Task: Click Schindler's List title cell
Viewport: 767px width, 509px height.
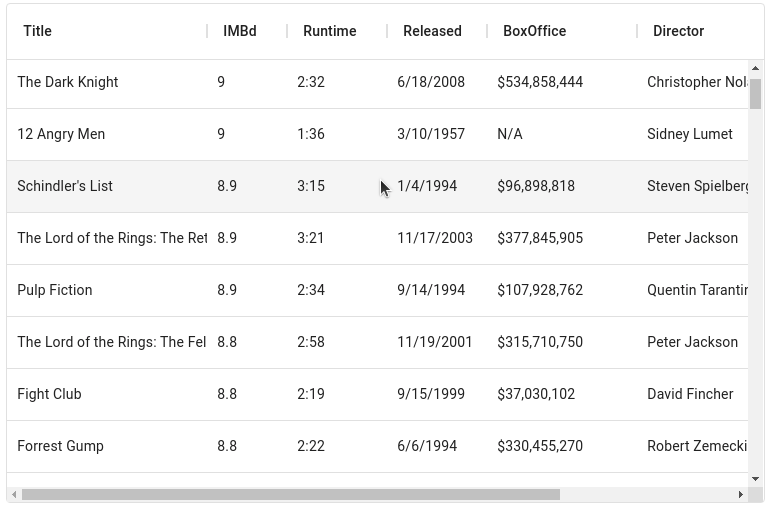Action: [65, 186]
